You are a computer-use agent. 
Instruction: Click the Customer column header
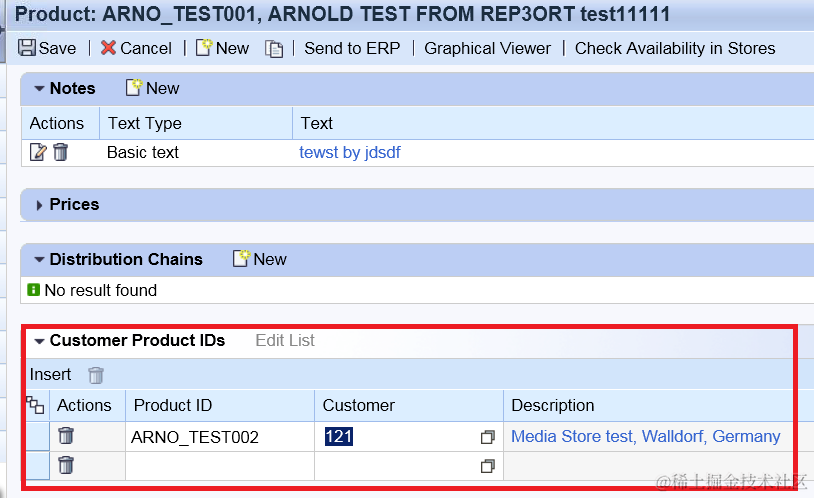[x=359, y=405]
